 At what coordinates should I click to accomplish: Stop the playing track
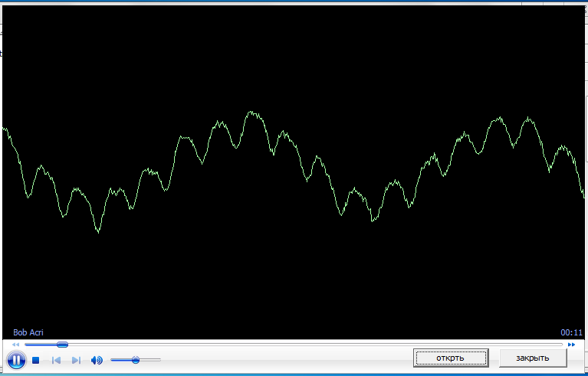click(x=36, y=360)
